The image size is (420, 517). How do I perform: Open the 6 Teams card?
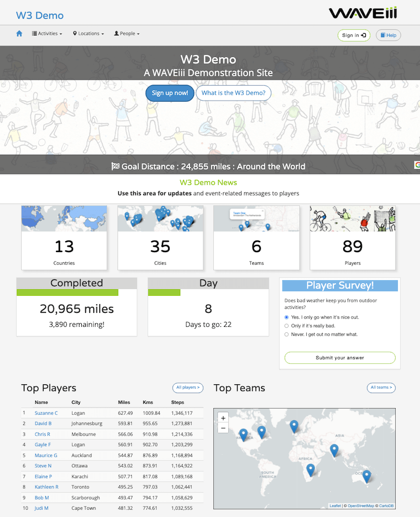[256, 238]
